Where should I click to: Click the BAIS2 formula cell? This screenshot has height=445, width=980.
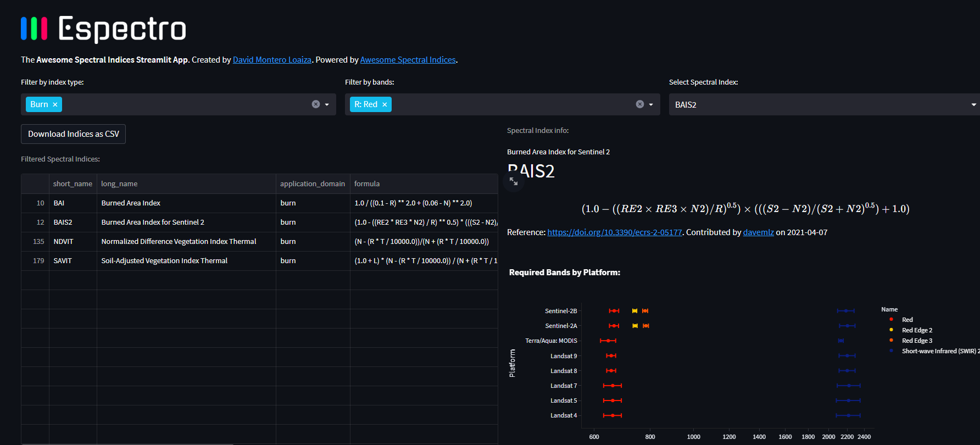424,222
